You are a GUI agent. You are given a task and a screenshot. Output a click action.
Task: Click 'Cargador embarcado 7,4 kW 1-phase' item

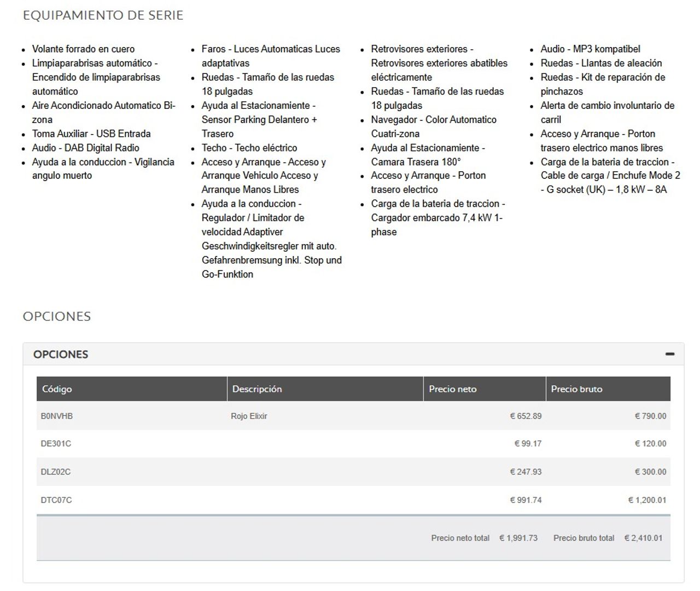click(437, 225)
